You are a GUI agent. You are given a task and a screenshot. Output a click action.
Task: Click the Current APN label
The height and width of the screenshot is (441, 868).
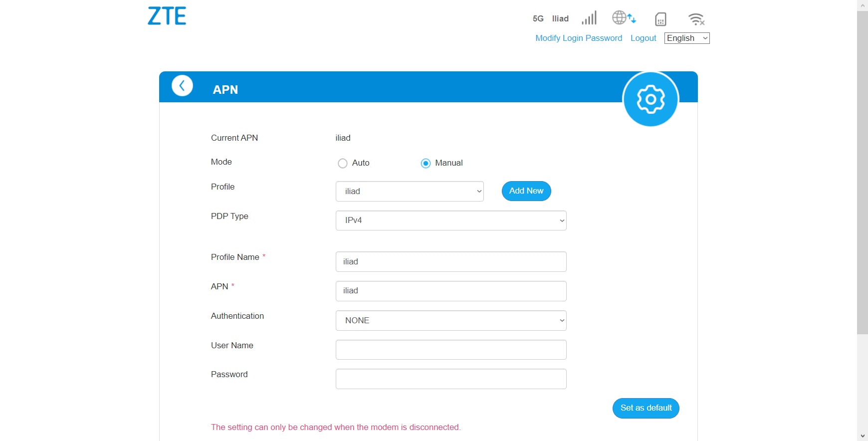click(234, 138)
